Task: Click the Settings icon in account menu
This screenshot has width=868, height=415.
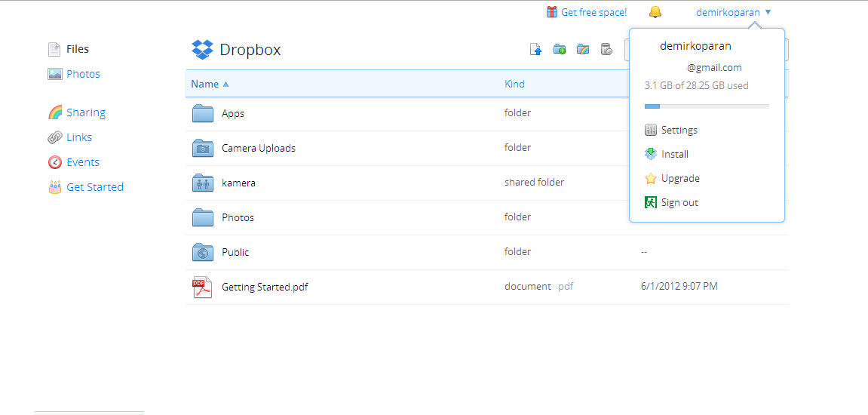Action: [x=651, y=131]
